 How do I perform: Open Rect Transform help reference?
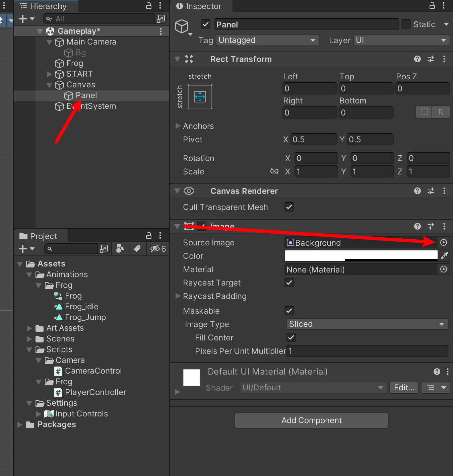pos(417,59)
